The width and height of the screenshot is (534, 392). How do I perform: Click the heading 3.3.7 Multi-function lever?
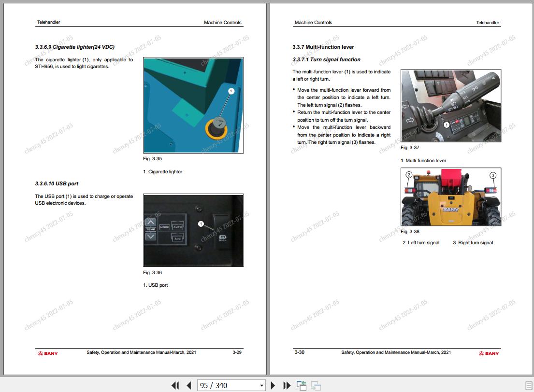[x=322, y=47]
